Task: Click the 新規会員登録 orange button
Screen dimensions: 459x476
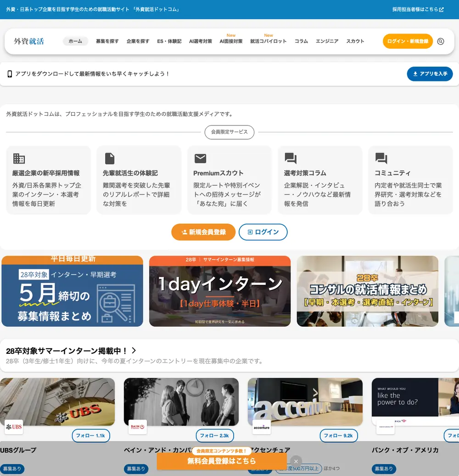Action: [x=203, y=232]
